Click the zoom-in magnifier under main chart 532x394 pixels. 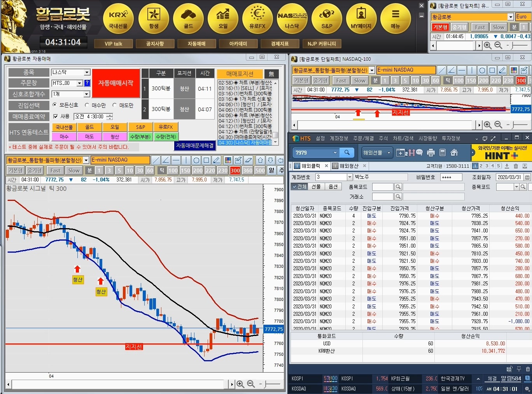click(x=240, y=384)
